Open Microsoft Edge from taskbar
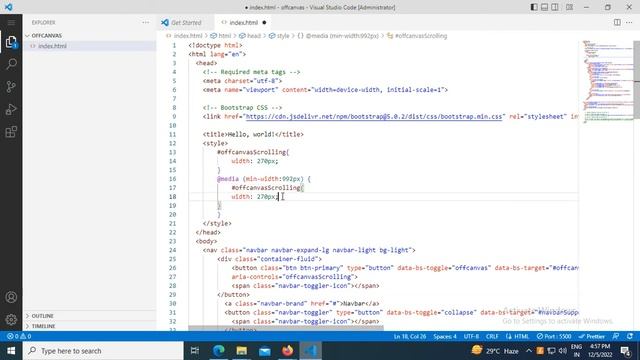The width and height of the screenshot is (640, 360). [x=219, y=351]
